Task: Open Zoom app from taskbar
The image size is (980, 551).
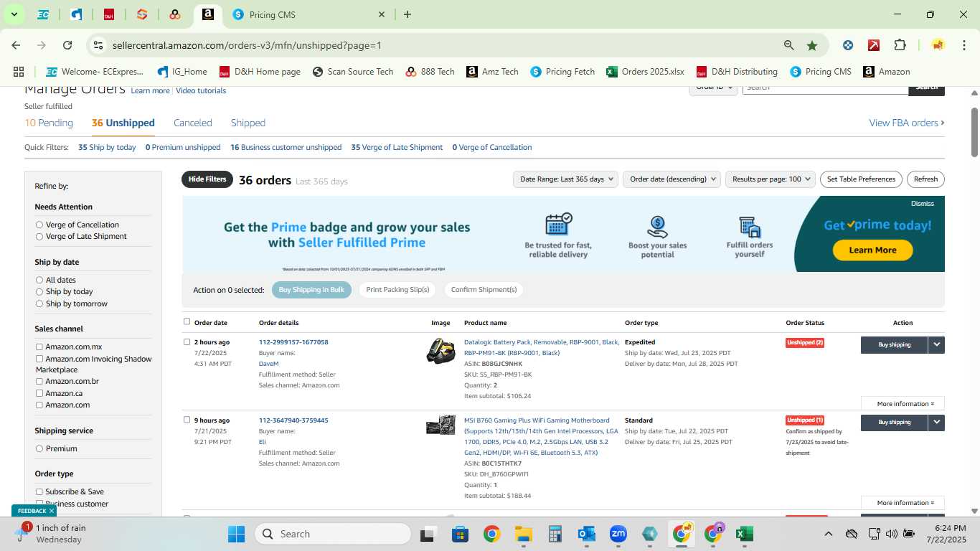Action: click(x=618, y=534)
